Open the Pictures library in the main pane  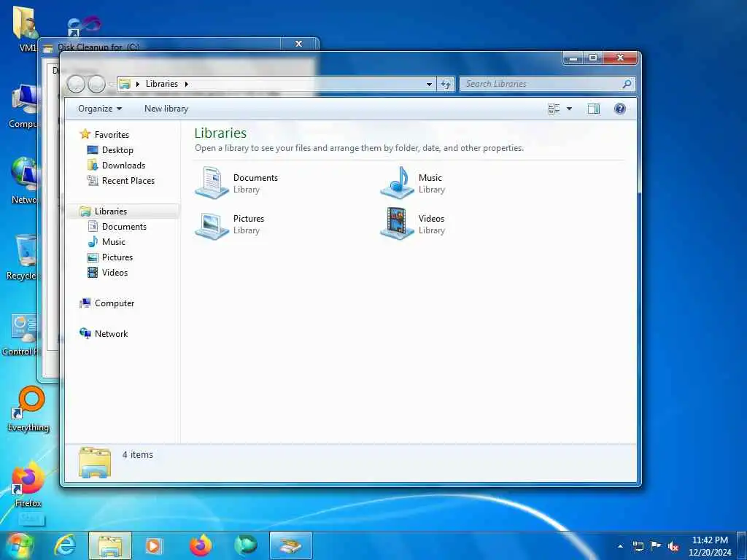point(230,225)
